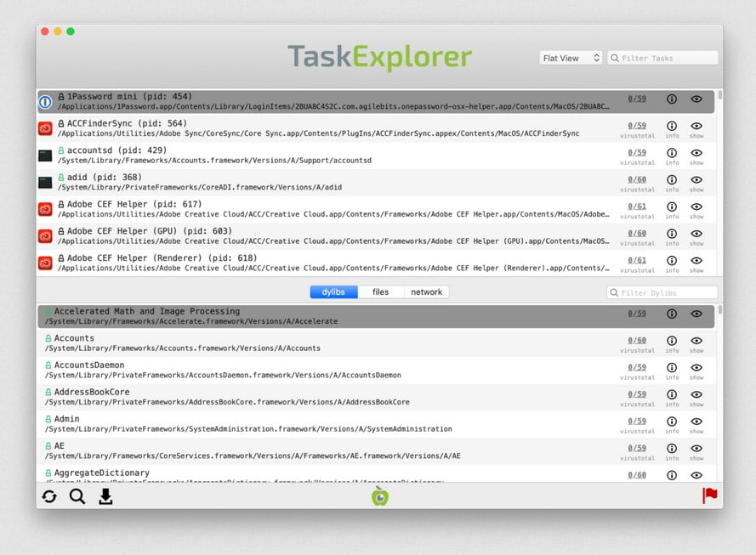Open VirusTotal result 0/59 for ACCFinderSync

point(637,126)
